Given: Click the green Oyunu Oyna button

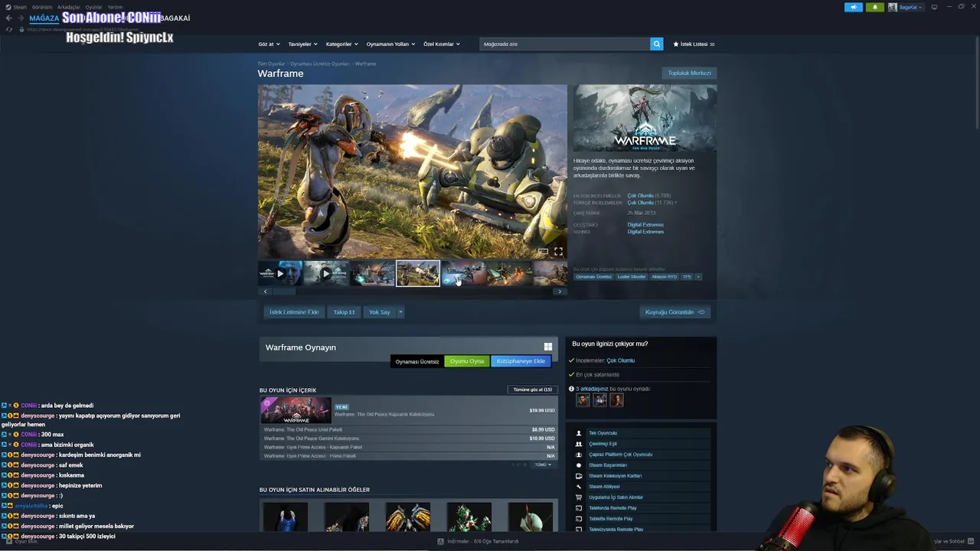Looking at the screenshot, I should (467, 361).
